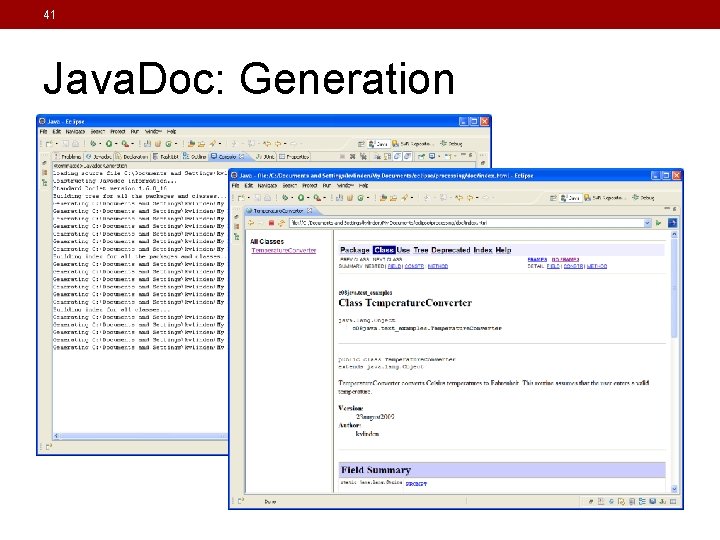Image resolution: width=720 pixels, height=540 pixels.
Task: Click browser Back arrow above Javadoc page
Action: tap(251, 223)
